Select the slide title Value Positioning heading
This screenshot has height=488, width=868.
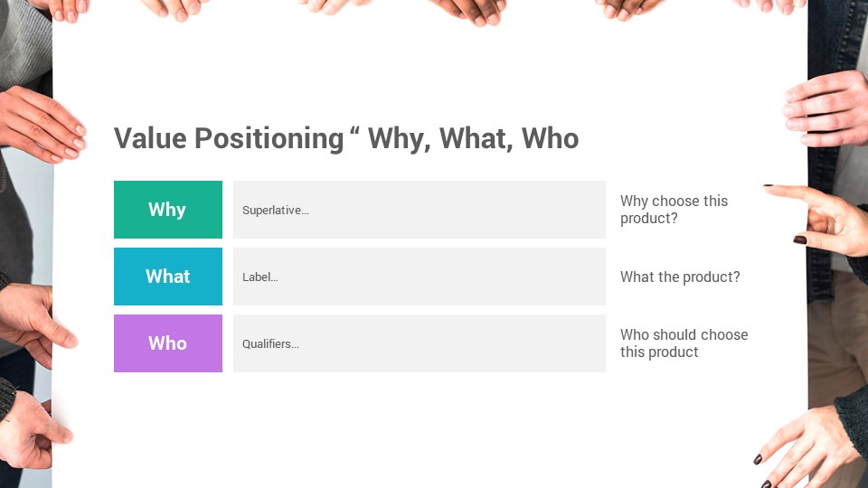coord(346,138)
